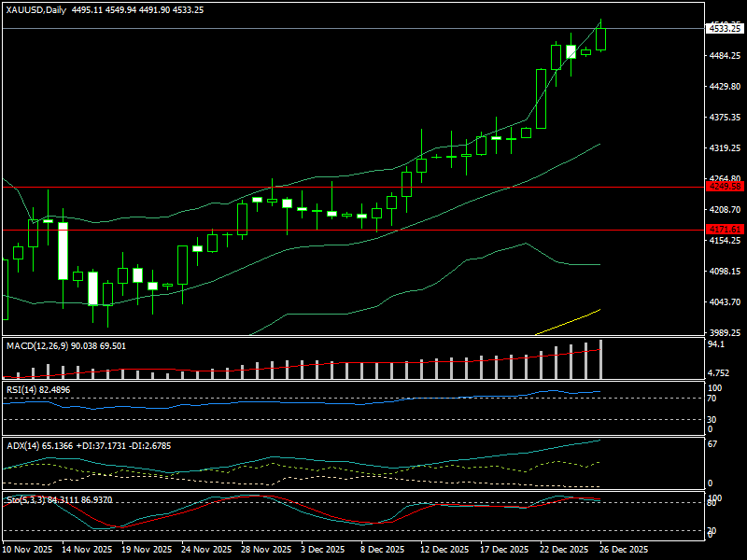The image size is (747, 560).
Task: Click the 12 Dec 2025 date label
Action: click(x=444, y=550)
